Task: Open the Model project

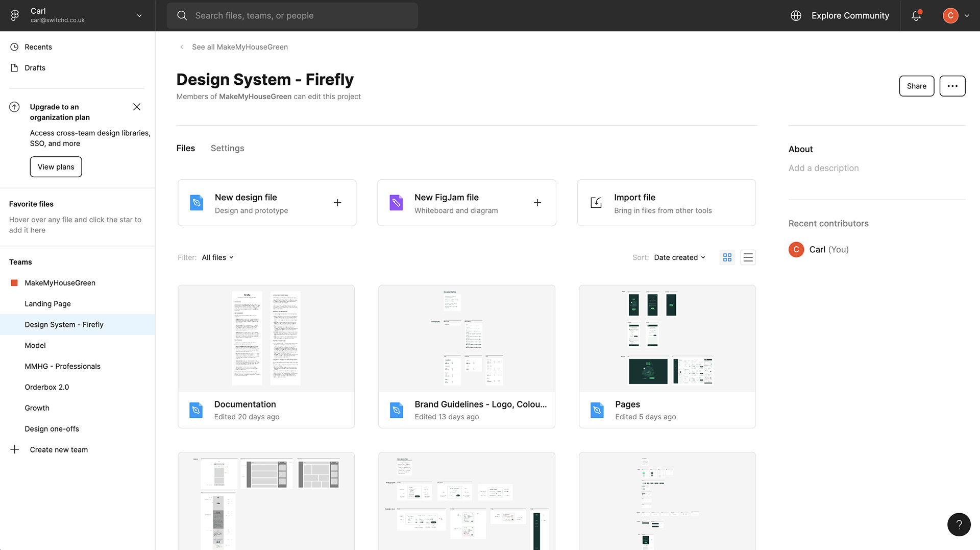Action: (78, 346)
